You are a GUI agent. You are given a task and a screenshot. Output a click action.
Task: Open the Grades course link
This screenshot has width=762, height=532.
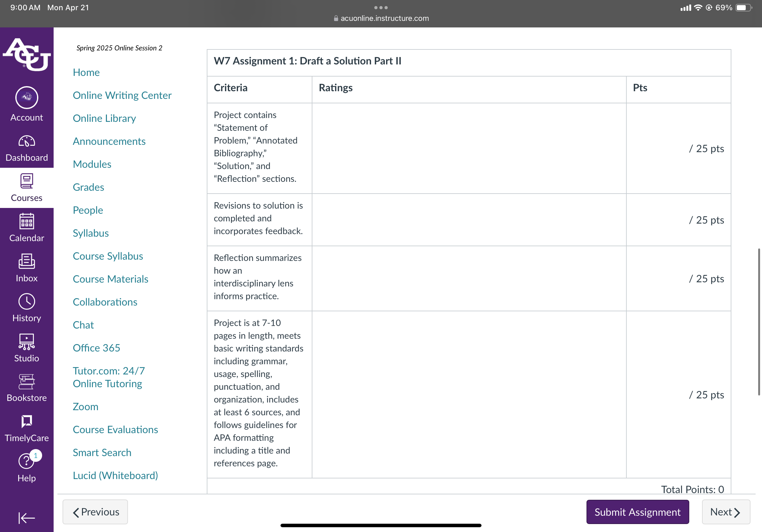(x=88, y=187)
